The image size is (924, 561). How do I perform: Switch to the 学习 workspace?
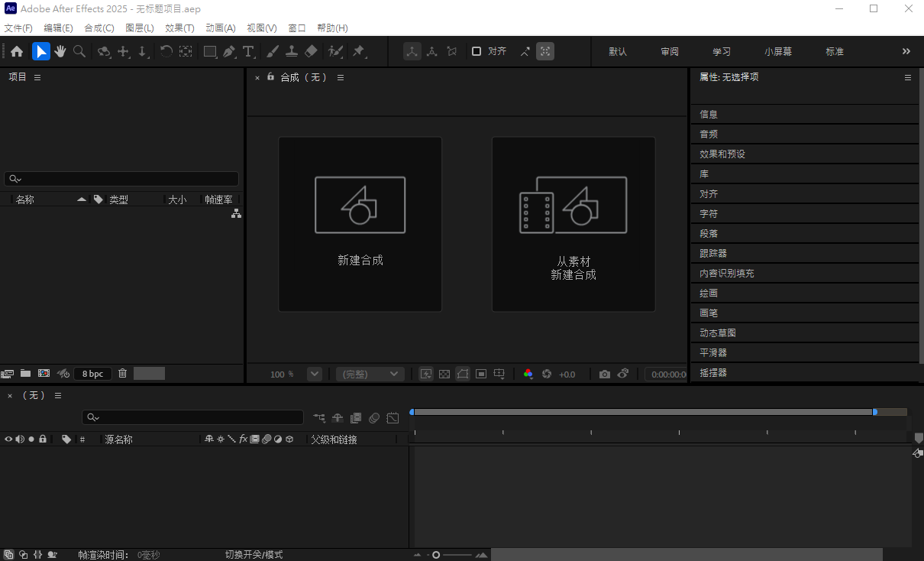722,51
